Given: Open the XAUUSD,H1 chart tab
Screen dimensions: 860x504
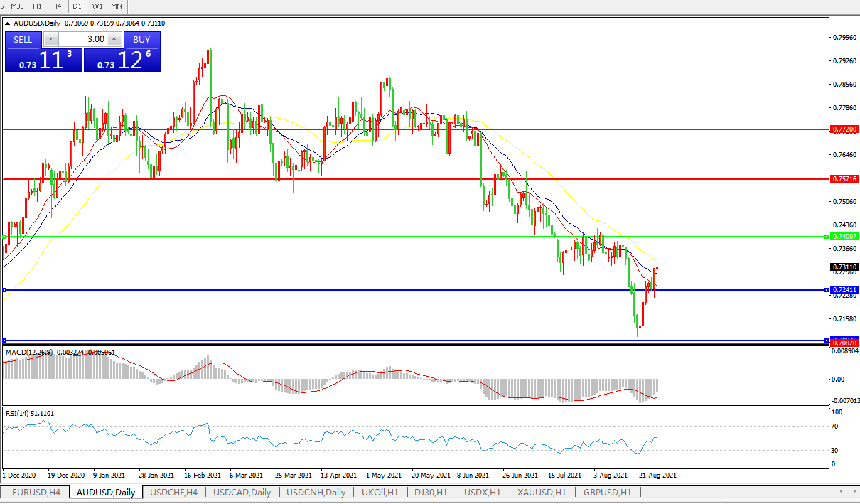Looking at the screenshot, I should click(x=542, y=492).
